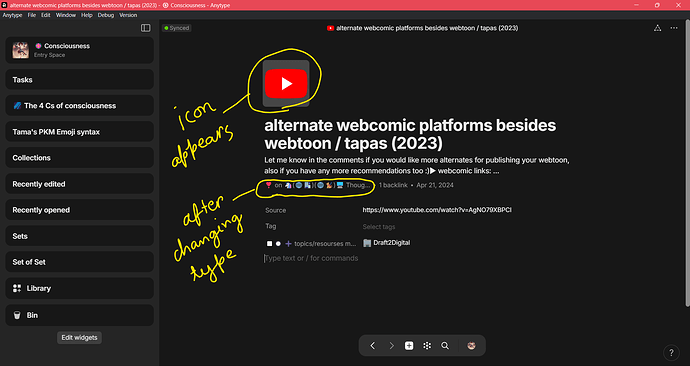
Task: Click the Edit widgets button
Action: tap(79, 337)
